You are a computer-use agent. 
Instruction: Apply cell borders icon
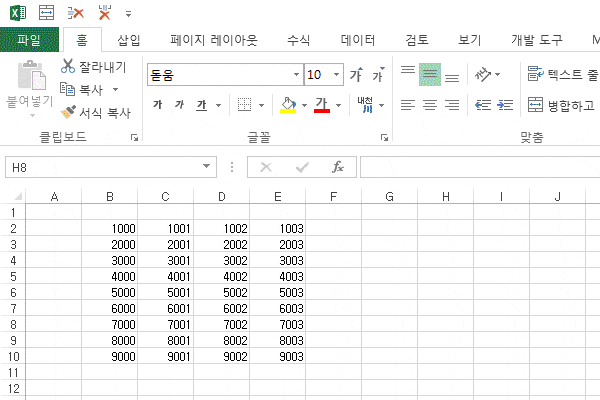[245, 105]
